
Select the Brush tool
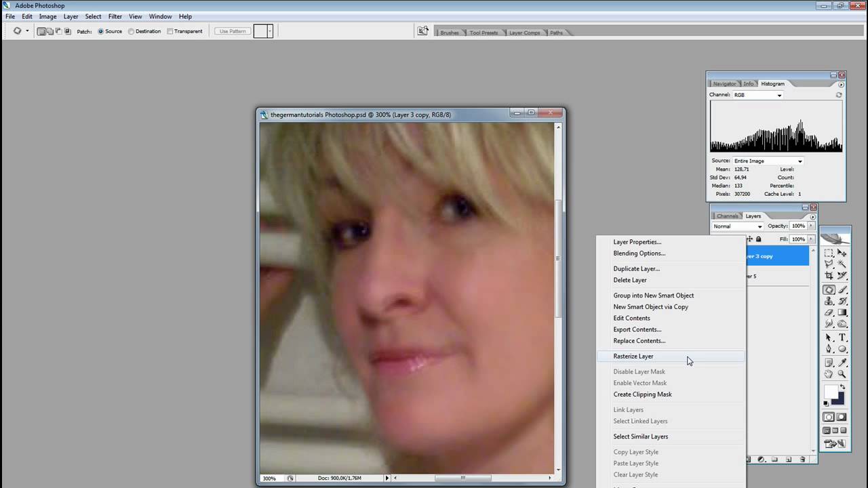(842, 289)
